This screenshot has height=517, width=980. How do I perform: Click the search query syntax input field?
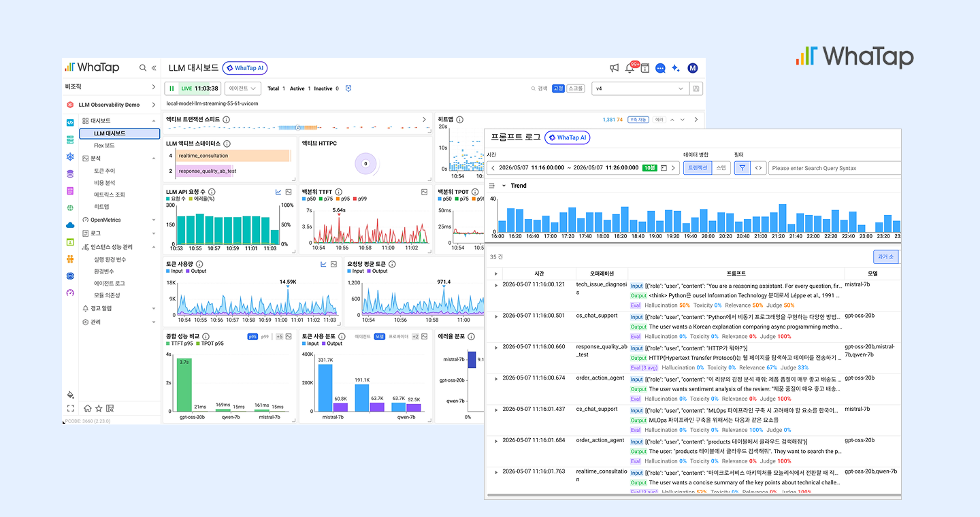(x=834, y=168)
